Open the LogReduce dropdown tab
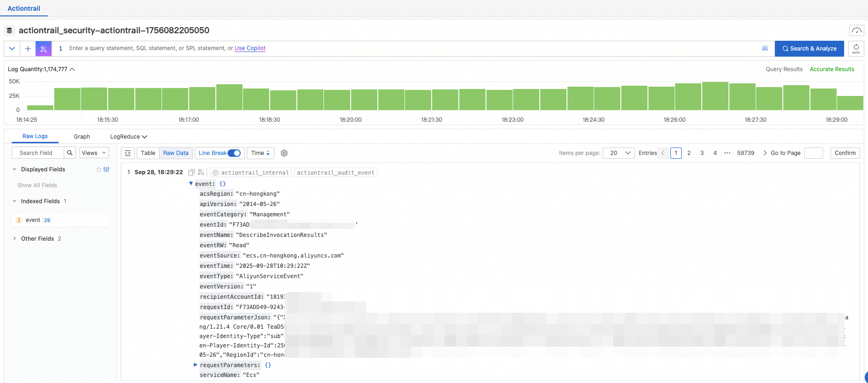Screen dimensions: 868x383 [129, 137]
